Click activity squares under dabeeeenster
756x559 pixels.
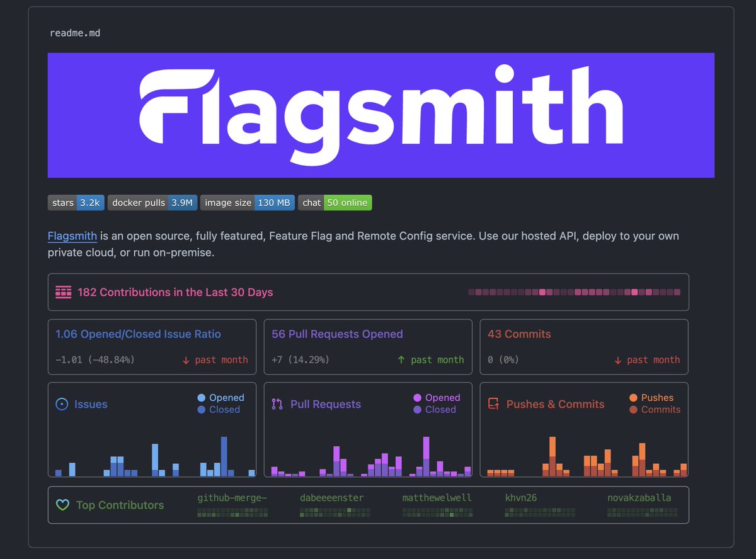tap(335, 512)
